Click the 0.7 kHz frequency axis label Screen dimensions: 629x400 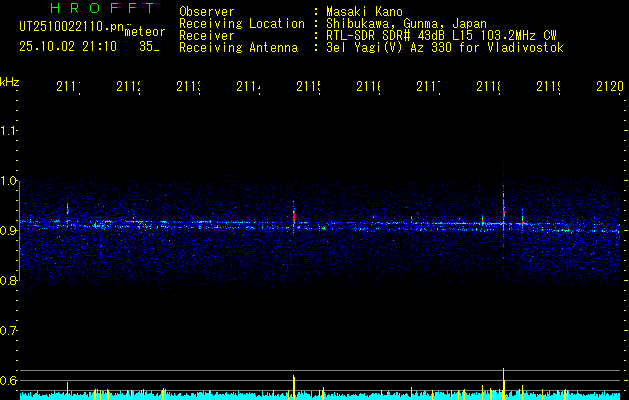8,331
